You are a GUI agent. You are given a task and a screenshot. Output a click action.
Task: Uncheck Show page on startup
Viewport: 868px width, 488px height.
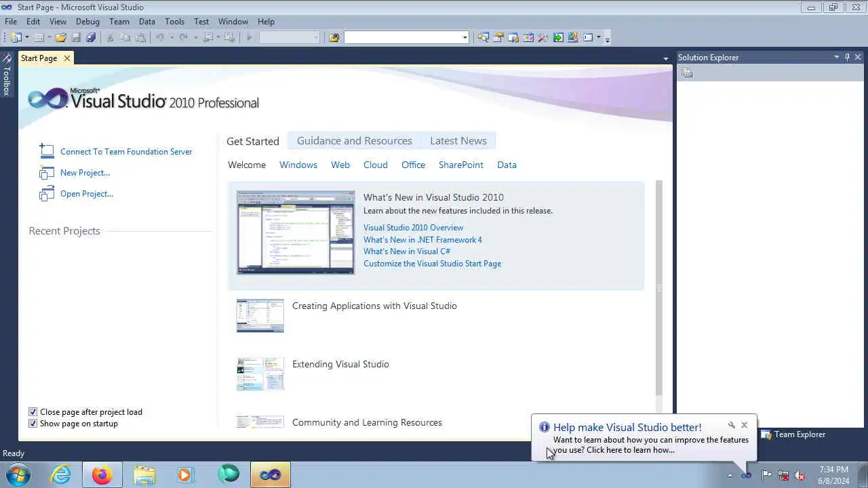(x=33, y=424)
